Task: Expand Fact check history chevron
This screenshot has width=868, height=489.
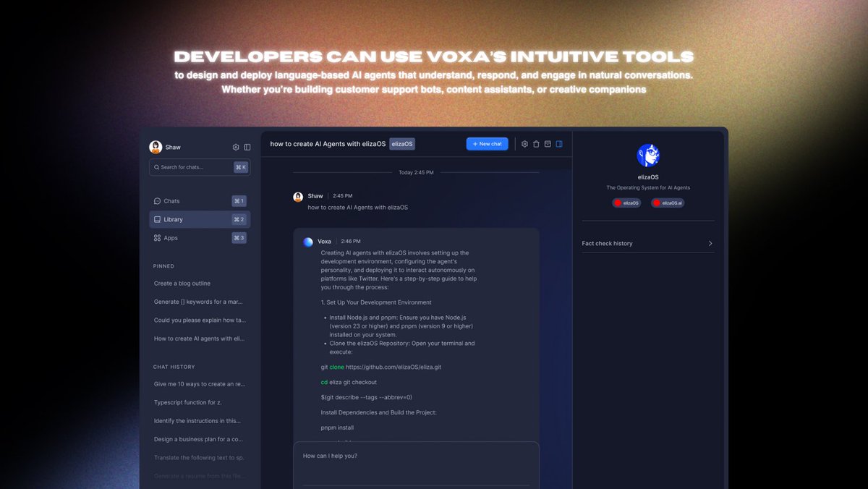Action: click(710, 244)
